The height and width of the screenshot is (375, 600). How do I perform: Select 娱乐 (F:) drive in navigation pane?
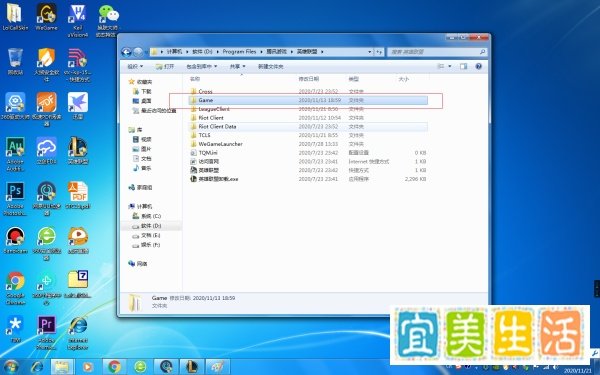pyautogui.click(x=151, y=245)
